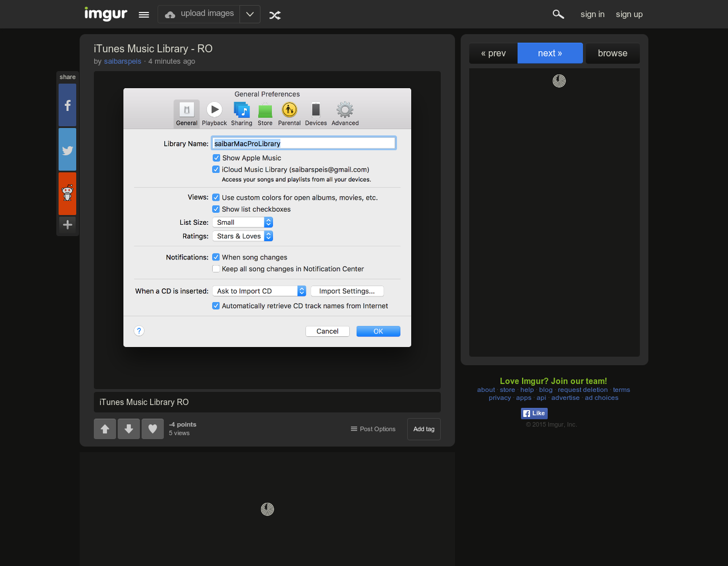Viewport: 728px width, 566px height.
Task: Open the ad choices footer link
Action: pos(602,398)
